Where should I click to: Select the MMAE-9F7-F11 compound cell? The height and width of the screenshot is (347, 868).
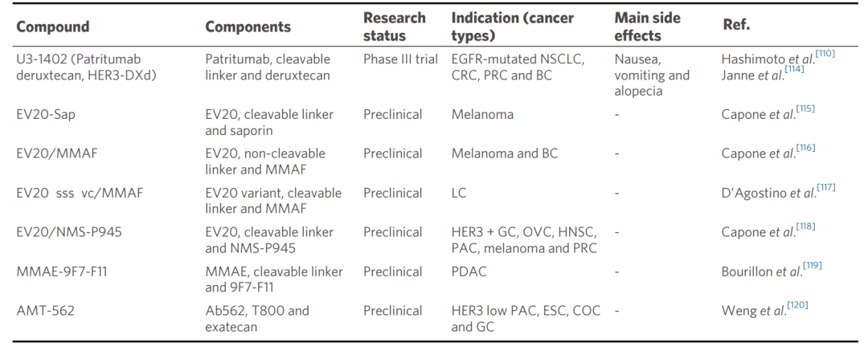pyautogui.click(x=62, y=271)
